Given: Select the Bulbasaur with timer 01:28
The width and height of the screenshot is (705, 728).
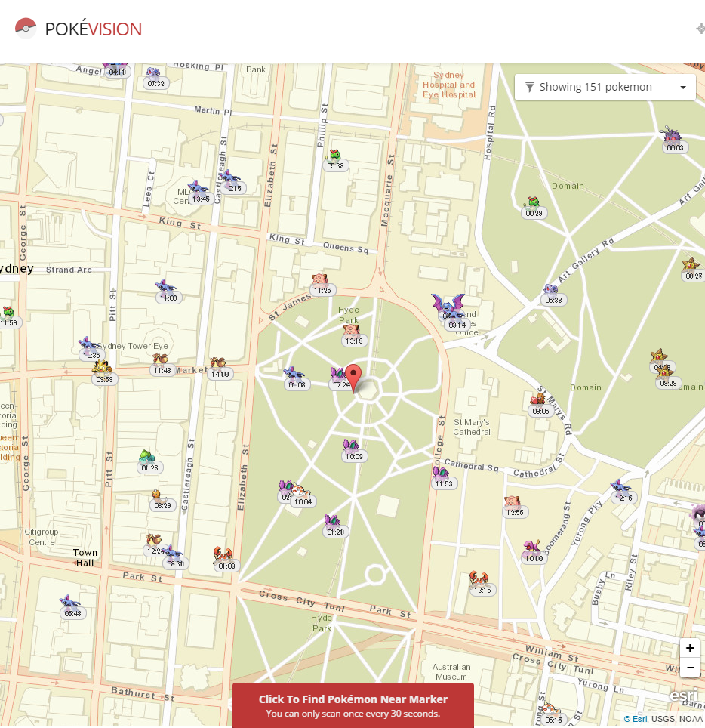Looking at the screenshot, I should [149, 461].
